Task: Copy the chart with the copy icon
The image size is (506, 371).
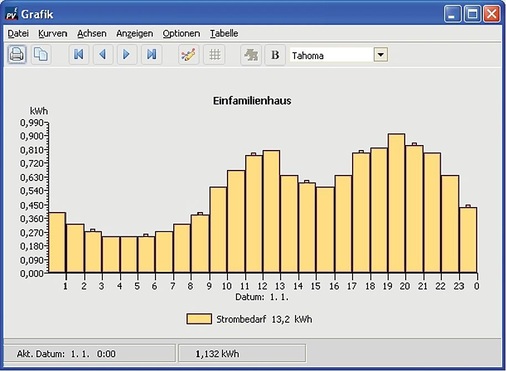Action: point(41,54)
